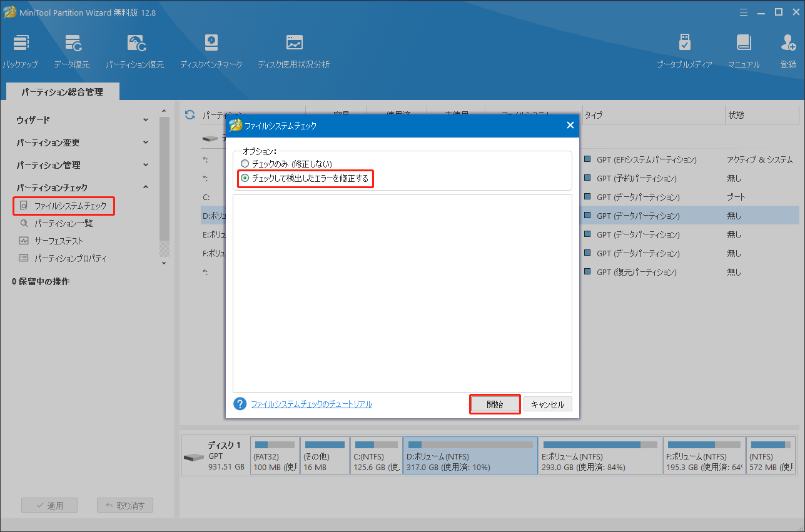Select チェックのみ (修正しない) option
Screen dimensions: 805x532
tap(286, 164)
